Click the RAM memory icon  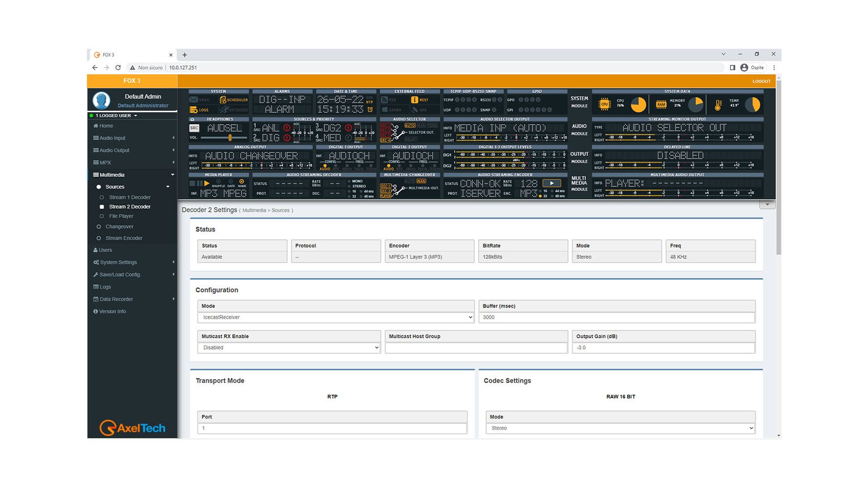pos(661,104)
